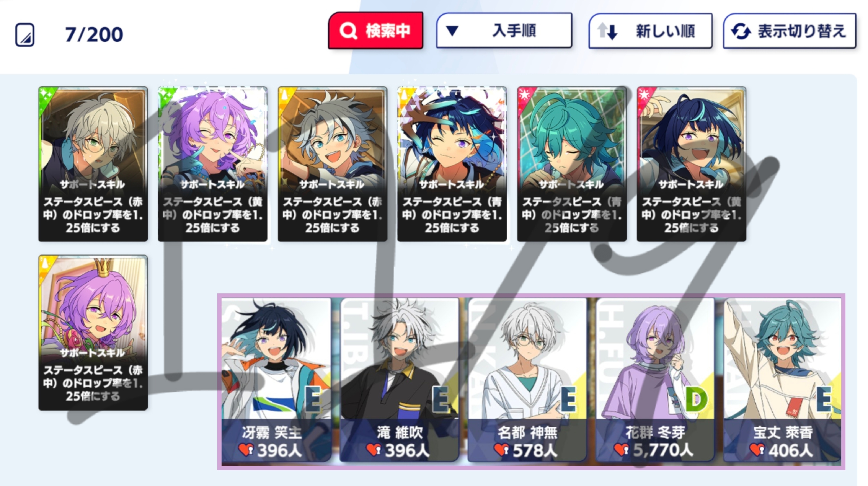
Task: Click the circular arrows icon on 表示切り替え
Action: pos(740,32)
